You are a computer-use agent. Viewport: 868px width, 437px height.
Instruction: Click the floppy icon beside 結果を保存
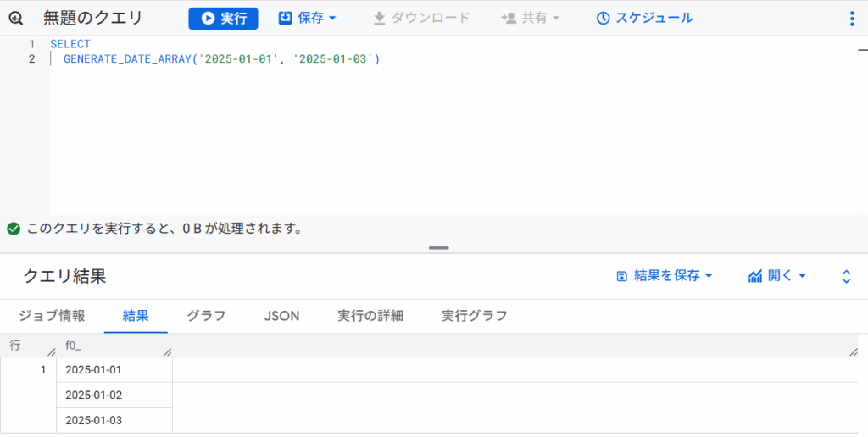621,277
